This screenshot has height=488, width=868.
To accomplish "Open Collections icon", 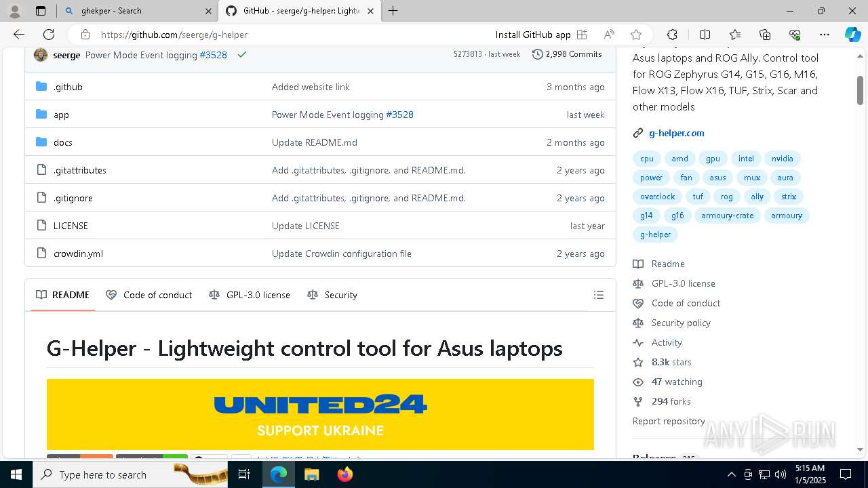I will pos(765,35).
